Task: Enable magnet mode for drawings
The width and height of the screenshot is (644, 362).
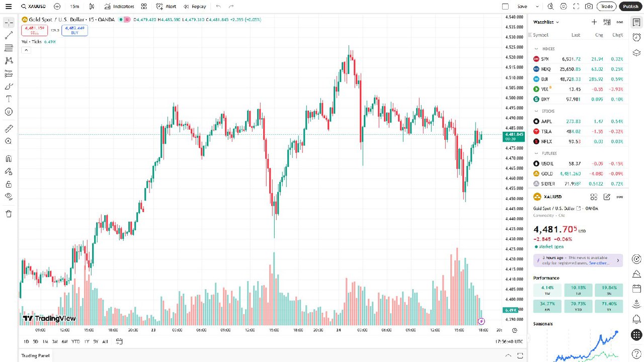Action: 8,159
